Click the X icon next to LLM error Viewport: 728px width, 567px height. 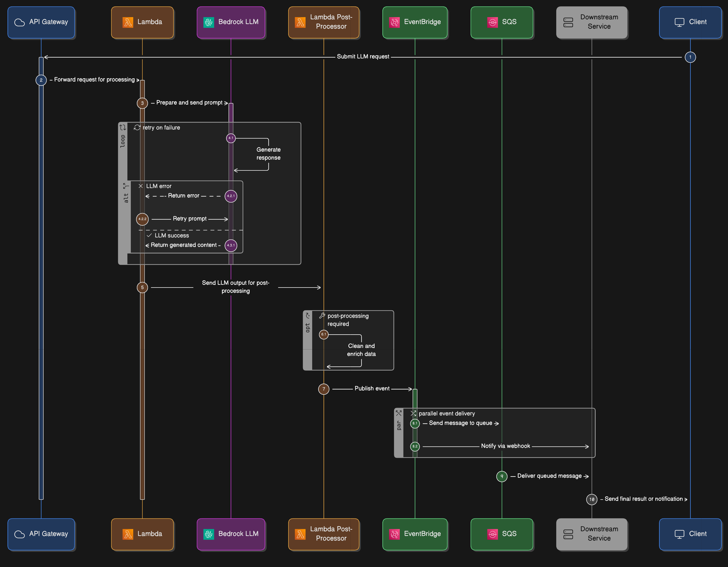coord(141,186)
